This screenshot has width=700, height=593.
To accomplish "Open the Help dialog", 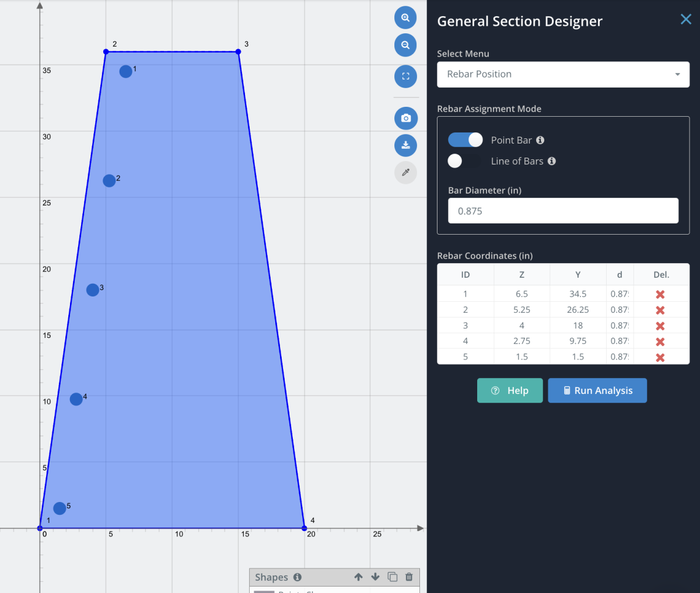I will coord(510,390).
